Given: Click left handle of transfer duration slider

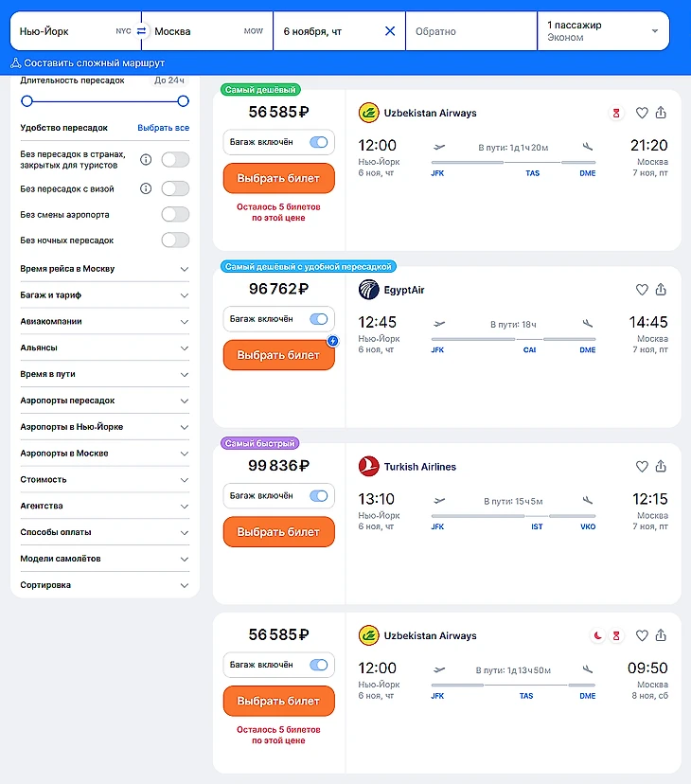Looking at the screenshot, I should [x=27, y=101].
